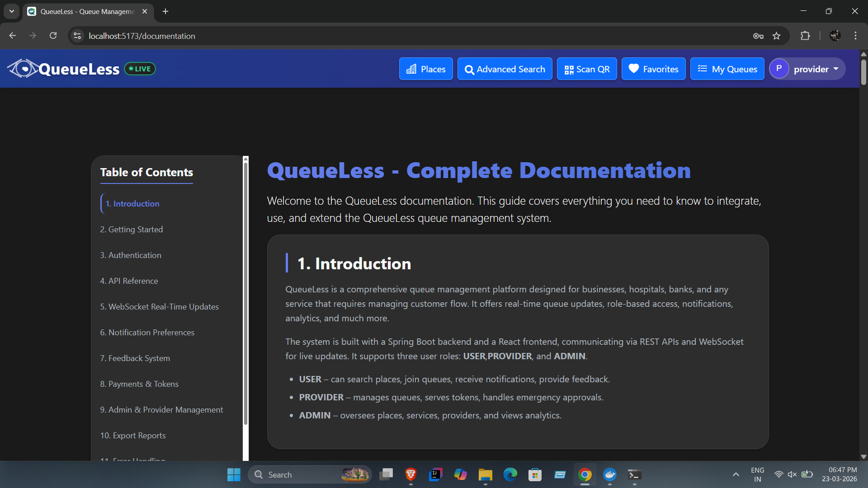Open the tab search dropdown arrow
The height and width of the screenshot is (488, 868).
pos(12,11)
